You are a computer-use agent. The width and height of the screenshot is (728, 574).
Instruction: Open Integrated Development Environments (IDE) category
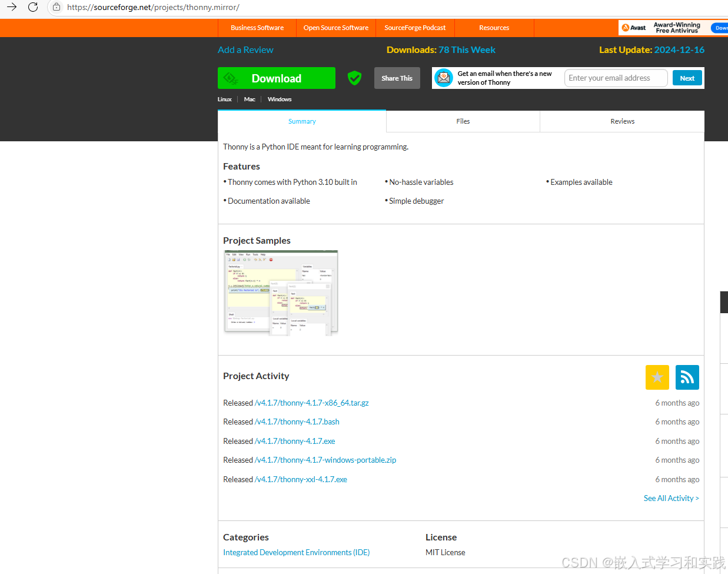pyautogui.click(x=297, y=553)
